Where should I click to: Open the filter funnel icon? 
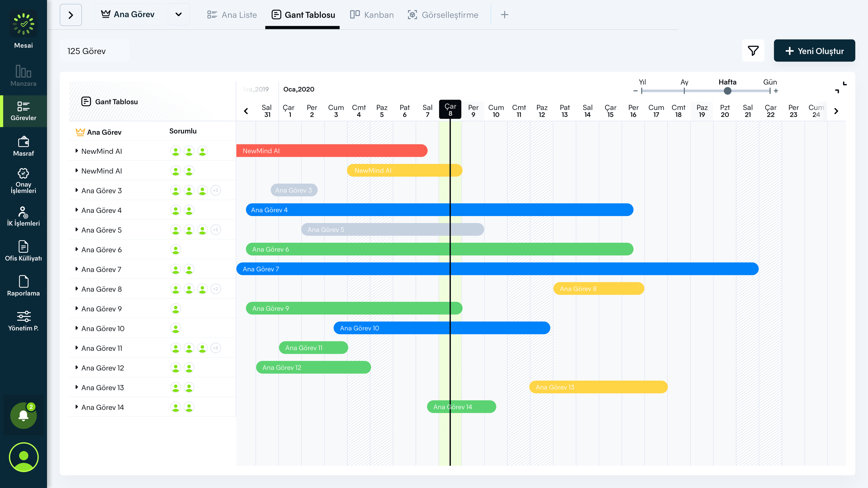pos(753,51)
